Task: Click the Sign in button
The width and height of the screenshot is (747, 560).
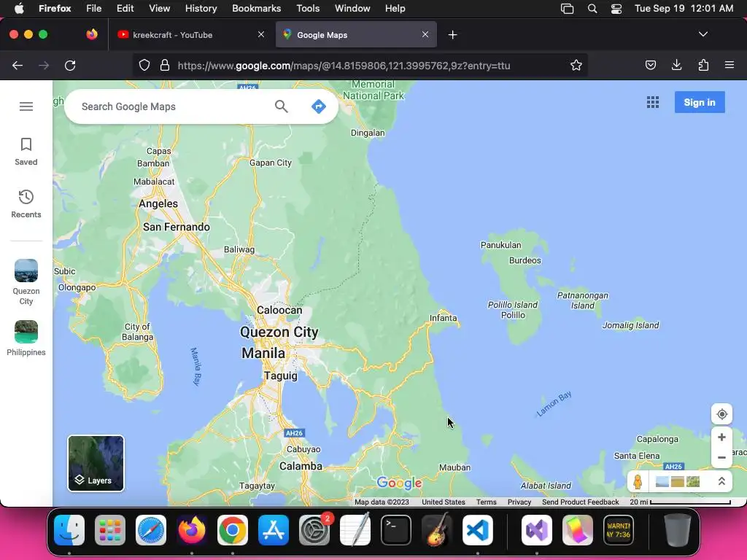Action: click(x=700, y=102)
